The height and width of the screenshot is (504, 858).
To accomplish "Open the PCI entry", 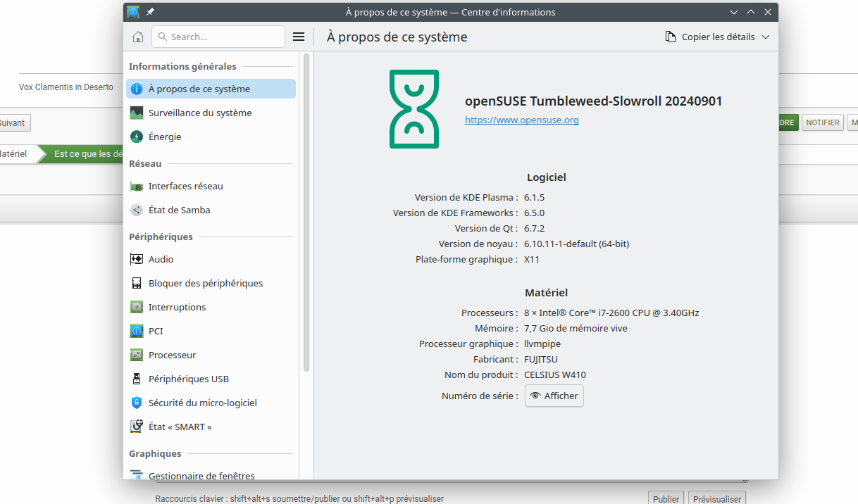I will tap(211, 331).
